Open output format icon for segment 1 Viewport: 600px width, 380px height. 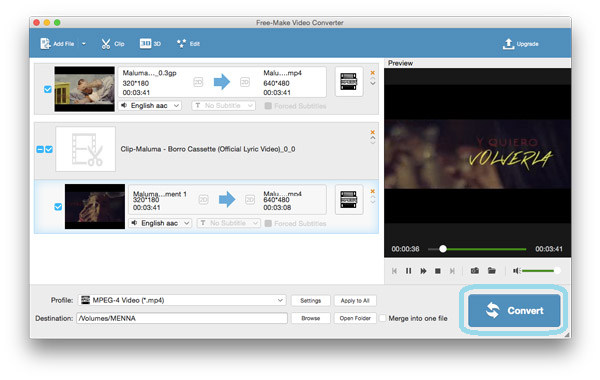[349, 199]
